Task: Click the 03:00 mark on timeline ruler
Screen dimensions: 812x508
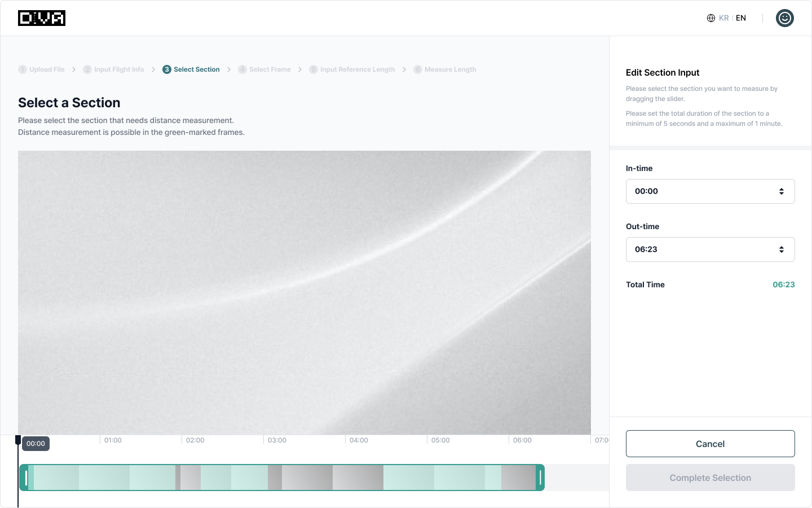Action: coord(276,440)
